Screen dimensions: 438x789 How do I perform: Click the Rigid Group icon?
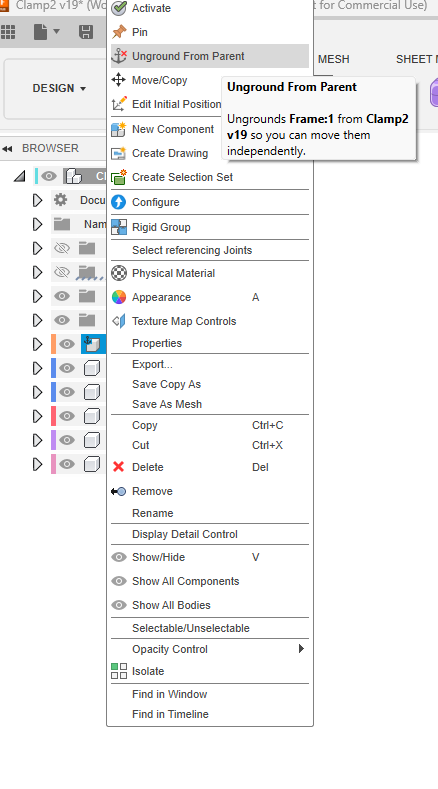click(x=119, y=227)
